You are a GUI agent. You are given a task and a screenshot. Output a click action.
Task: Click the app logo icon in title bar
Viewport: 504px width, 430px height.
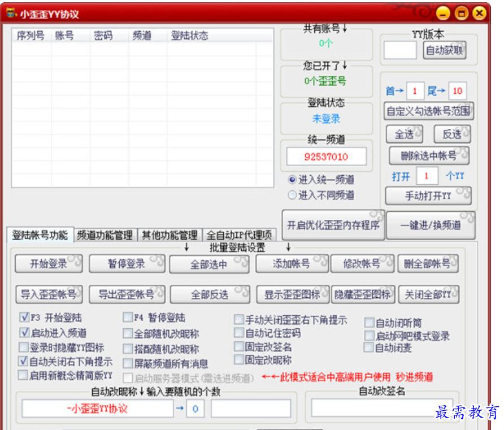point(11,14)
